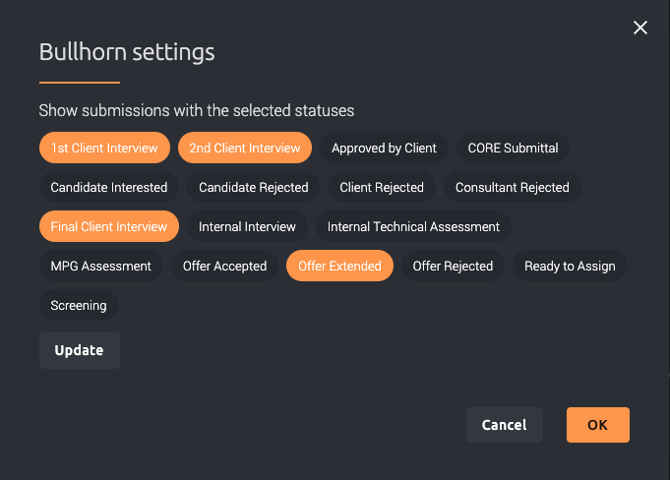
Task: Toggle the MPG Assessment status
Action: click(x=101, y=266)
